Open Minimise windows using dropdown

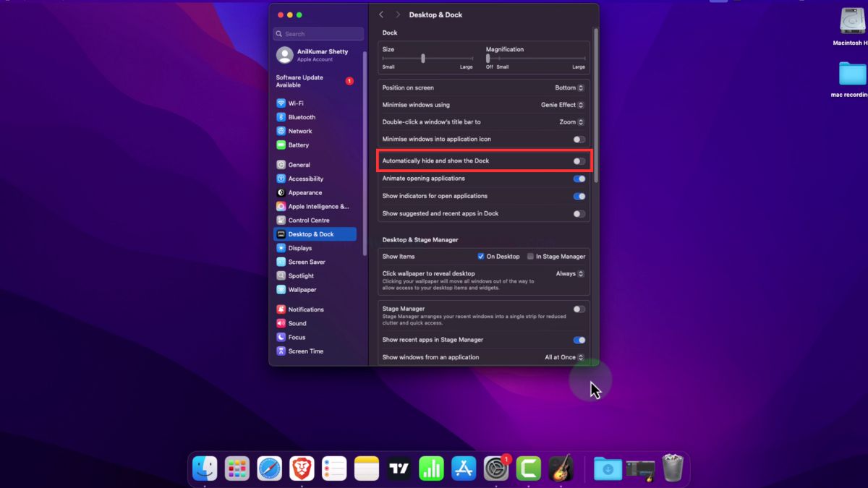tap(562, 105)
